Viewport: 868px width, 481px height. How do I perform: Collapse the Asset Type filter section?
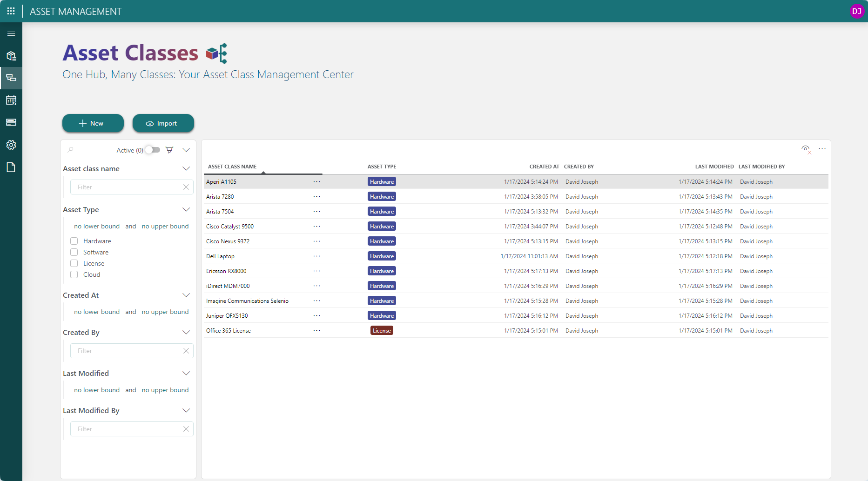[x=186, y=209]
